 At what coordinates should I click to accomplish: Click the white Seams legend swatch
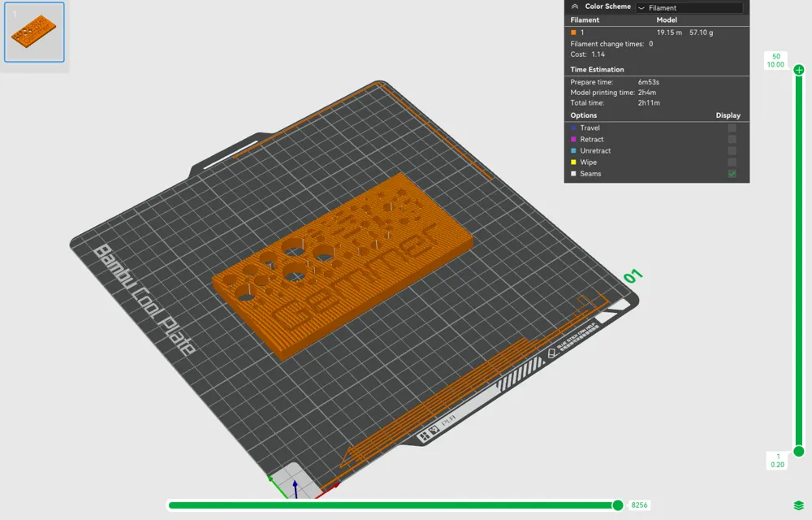(x=574, y=173)
